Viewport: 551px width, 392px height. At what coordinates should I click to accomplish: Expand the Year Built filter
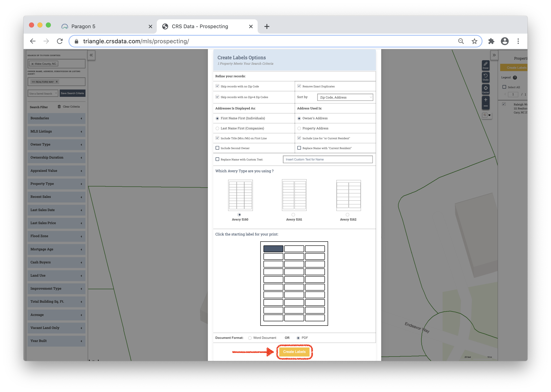(56, 341)
